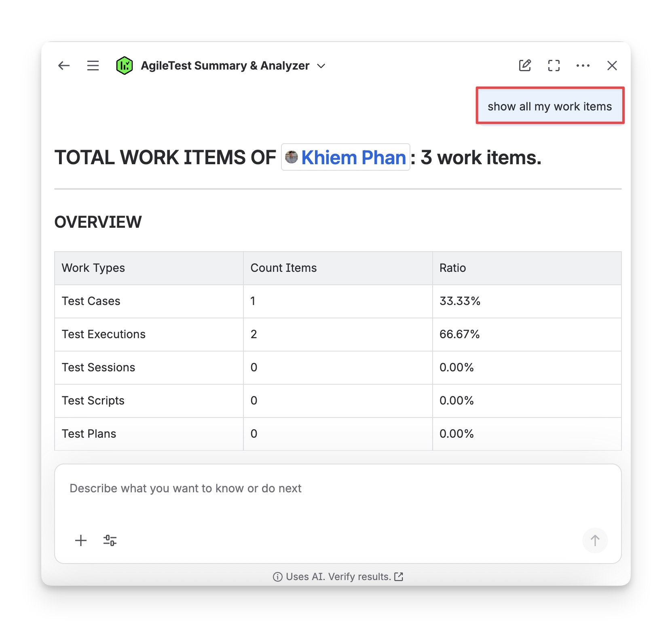Image resolution: width=672 pixels, height=627 pixels.
Task: Click the plus icon to add attachment
Action: (x=81, y=540)
